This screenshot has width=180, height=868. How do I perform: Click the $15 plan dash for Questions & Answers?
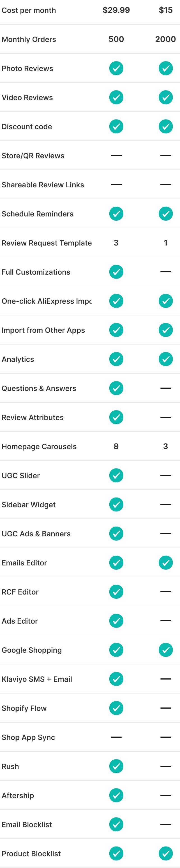coord(165,388)
